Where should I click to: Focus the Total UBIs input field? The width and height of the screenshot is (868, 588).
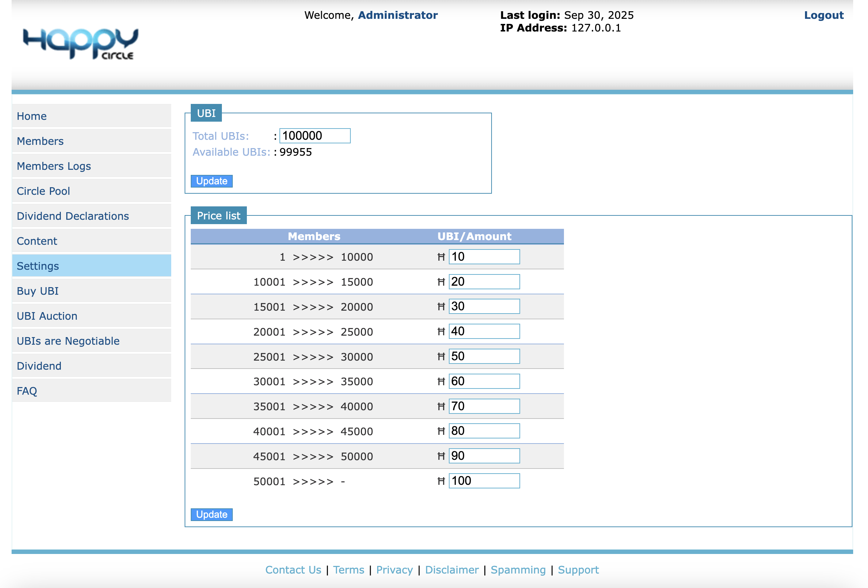(315, 136)
